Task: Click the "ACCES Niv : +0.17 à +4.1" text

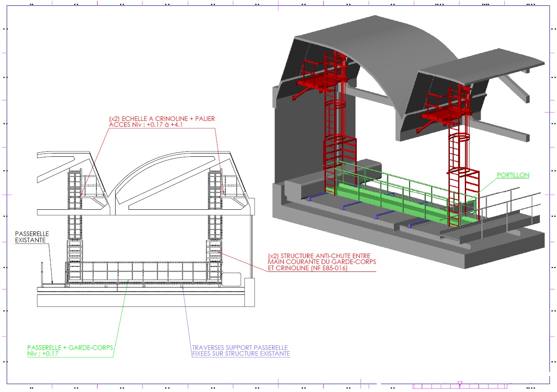Action: pos(146,124)
